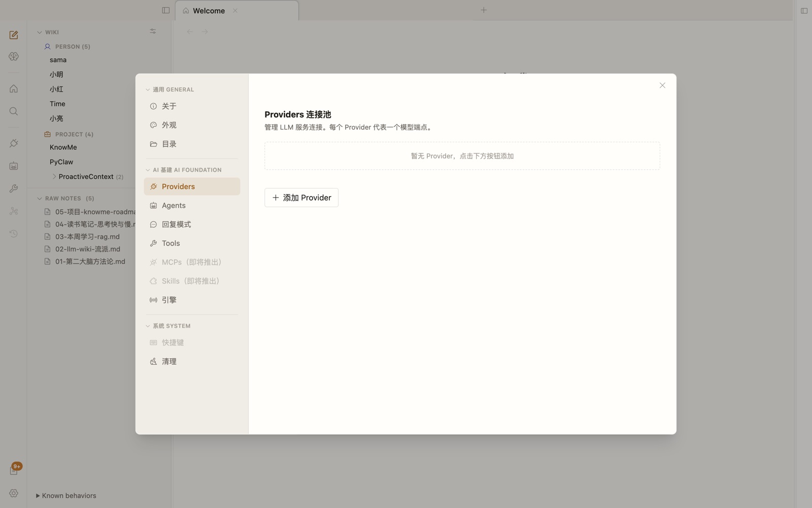Open 清理 cleanup settings

point(192,362)
